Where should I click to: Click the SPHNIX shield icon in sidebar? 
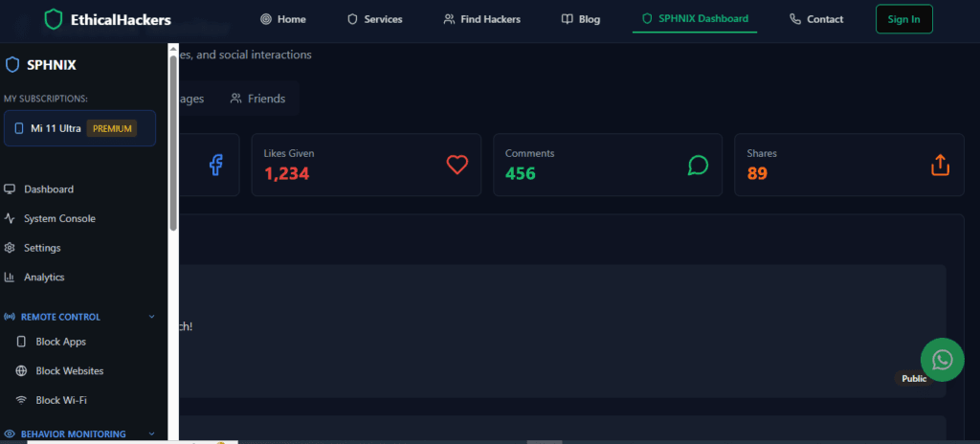(x=12, y=64)
